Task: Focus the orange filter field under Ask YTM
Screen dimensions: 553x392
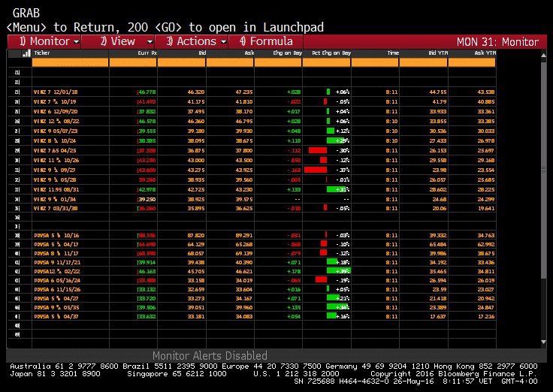Action: point(472,63)
